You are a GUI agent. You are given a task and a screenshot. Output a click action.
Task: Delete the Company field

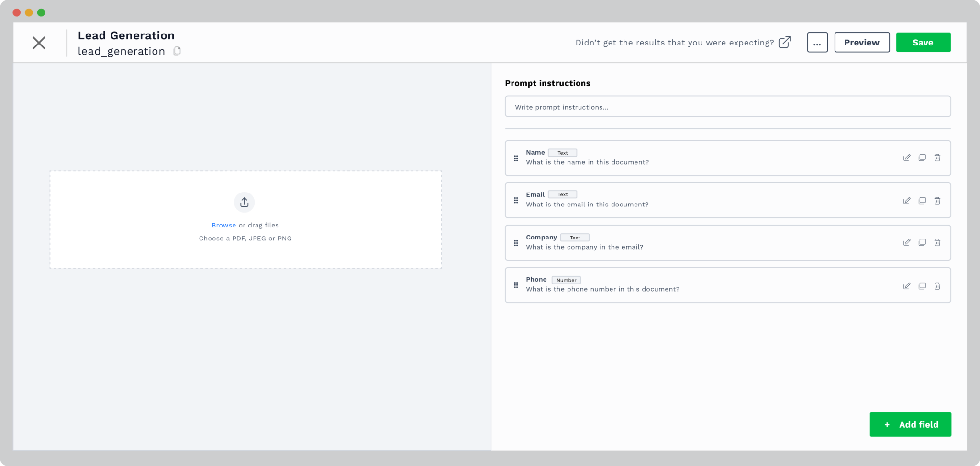pyautogui.click(x=937, y=242)
